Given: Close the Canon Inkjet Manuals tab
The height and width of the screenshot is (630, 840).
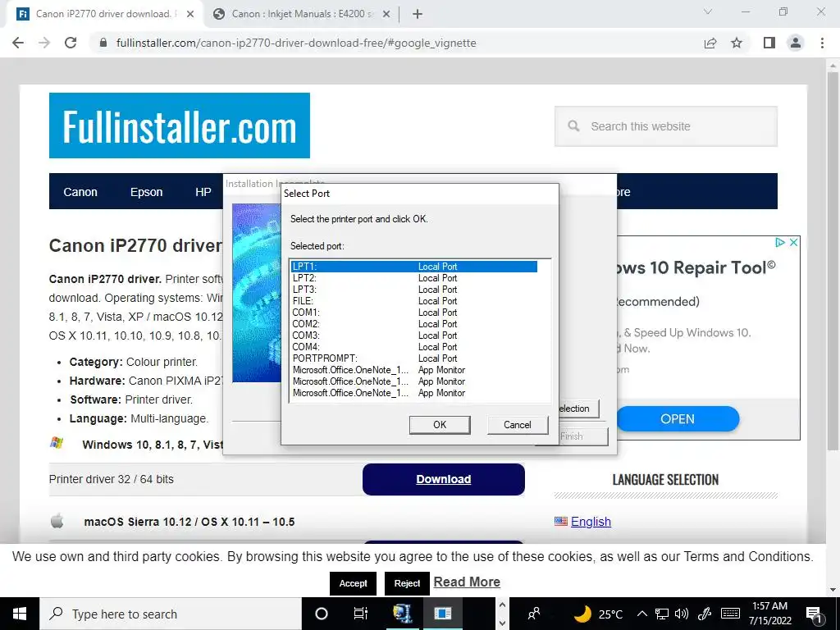Looking at the screenshot, I should tap(386, 14).
